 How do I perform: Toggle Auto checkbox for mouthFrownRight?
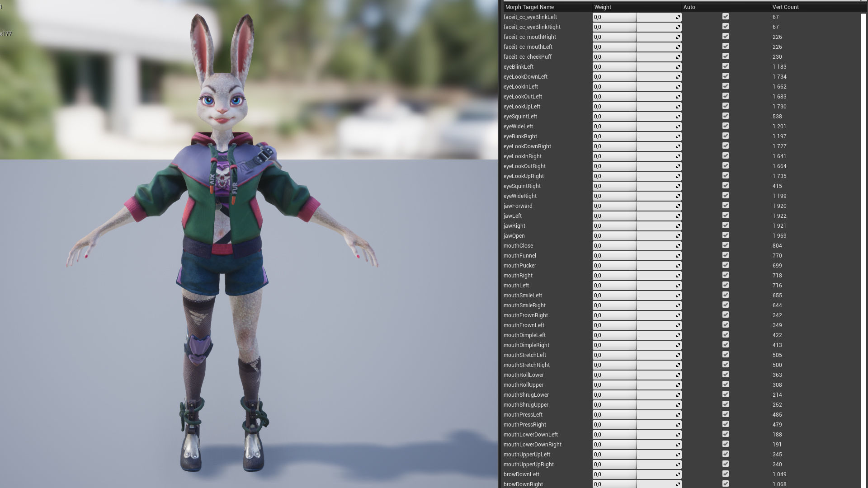(x=726, y=315)
